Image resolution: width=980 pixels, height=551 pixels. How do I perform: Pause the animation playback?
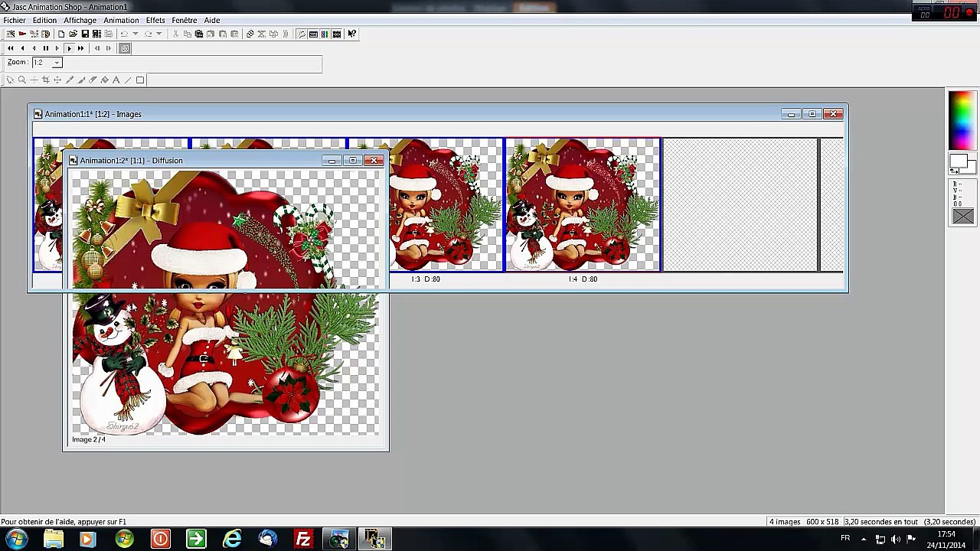45,48
